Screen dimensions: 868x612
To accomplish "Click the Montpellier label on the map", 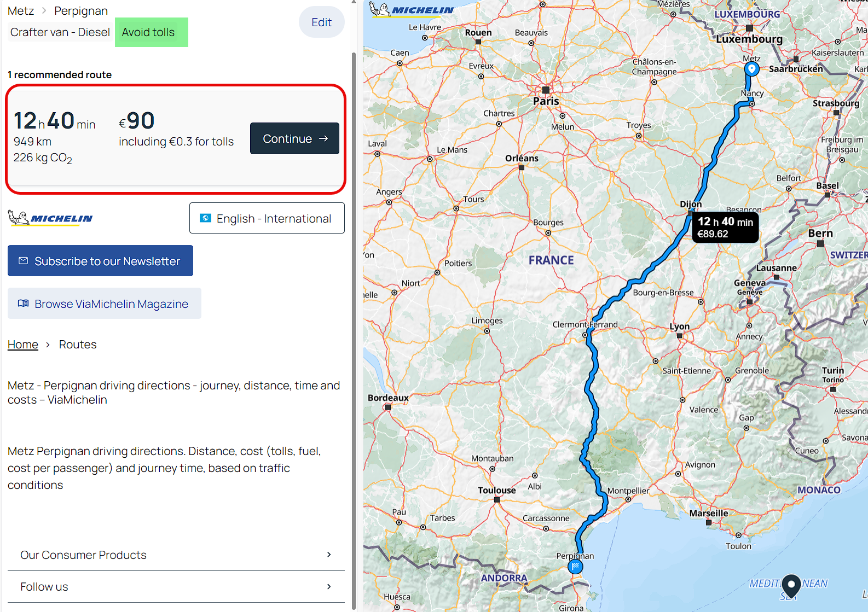I will 628,491.
